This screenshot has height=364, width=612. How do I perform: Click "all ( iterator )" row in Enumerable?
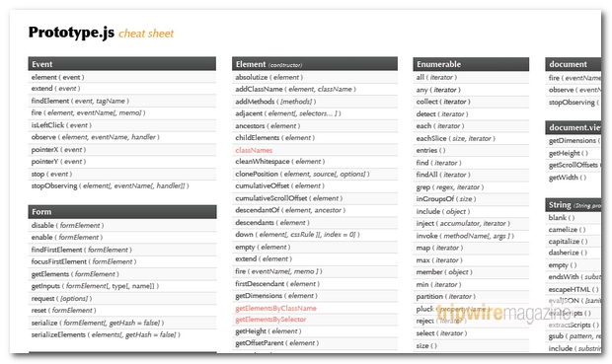[471, 77]
